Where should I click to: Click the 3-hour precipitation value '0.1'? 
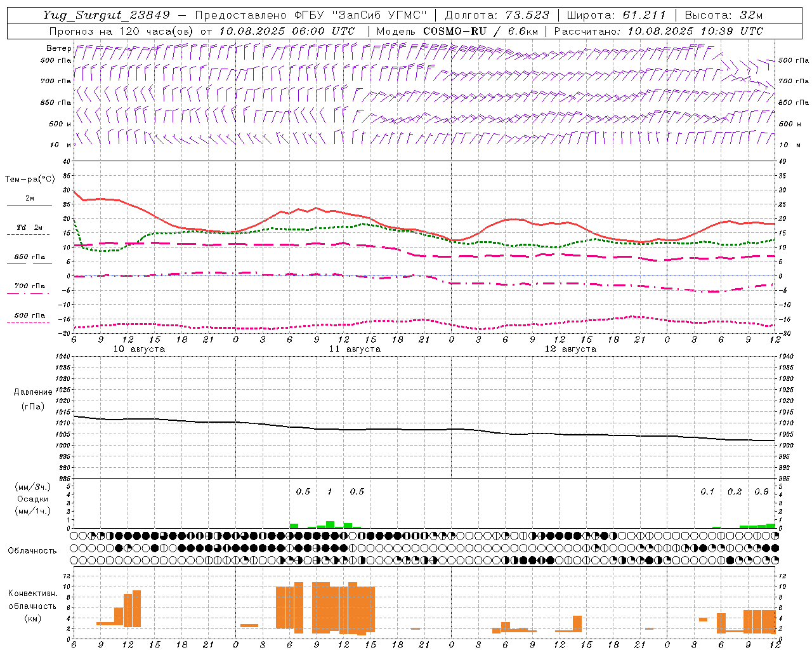[x=707, y=492]
